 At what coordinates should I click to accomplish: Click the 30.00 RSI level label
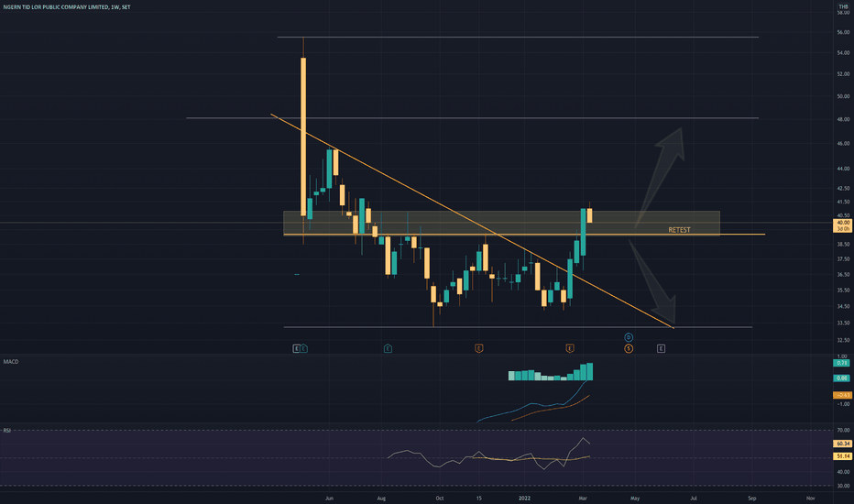[843, 486]
